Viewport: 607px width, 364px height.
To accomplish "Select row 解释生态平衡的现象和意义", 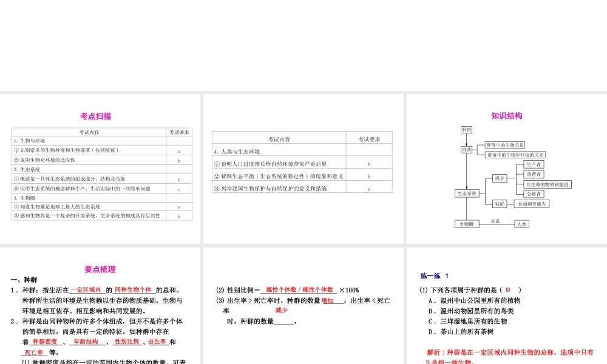I will coord(302,176).
